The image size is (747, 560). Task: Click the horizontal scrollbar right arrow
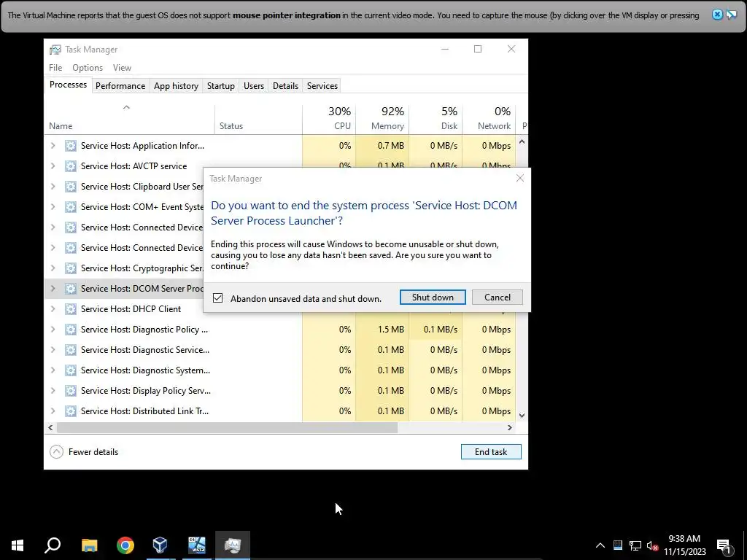[x=510, y=427]
